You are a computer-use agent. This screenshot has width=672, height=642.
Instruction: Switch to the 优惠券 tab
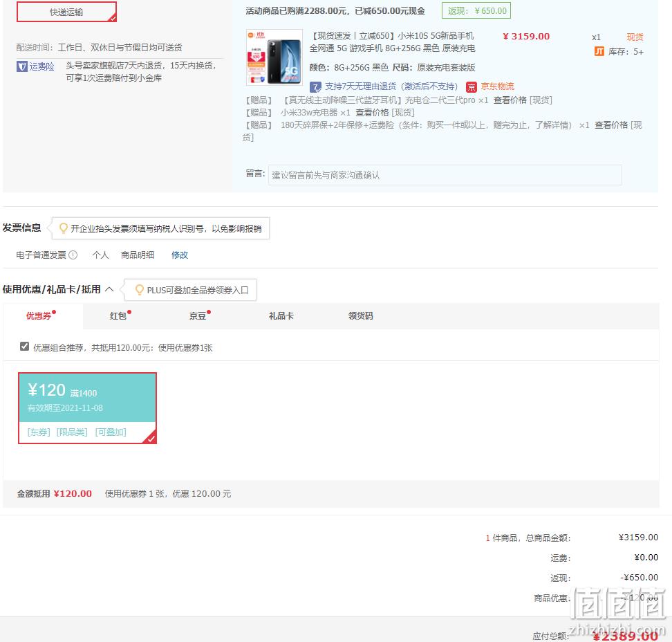coord(43,316)
